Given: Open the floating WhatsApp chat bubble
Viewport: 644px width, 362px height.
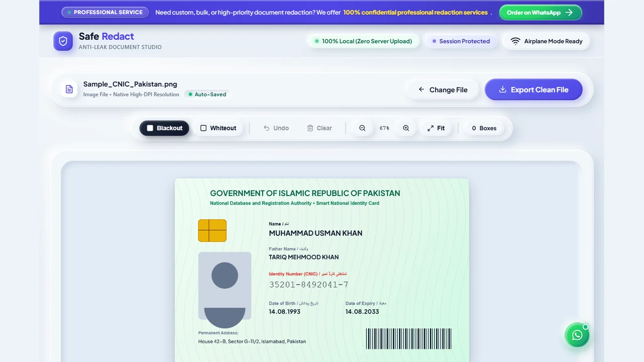Looking at the screenshot, I should pos(577,335).
